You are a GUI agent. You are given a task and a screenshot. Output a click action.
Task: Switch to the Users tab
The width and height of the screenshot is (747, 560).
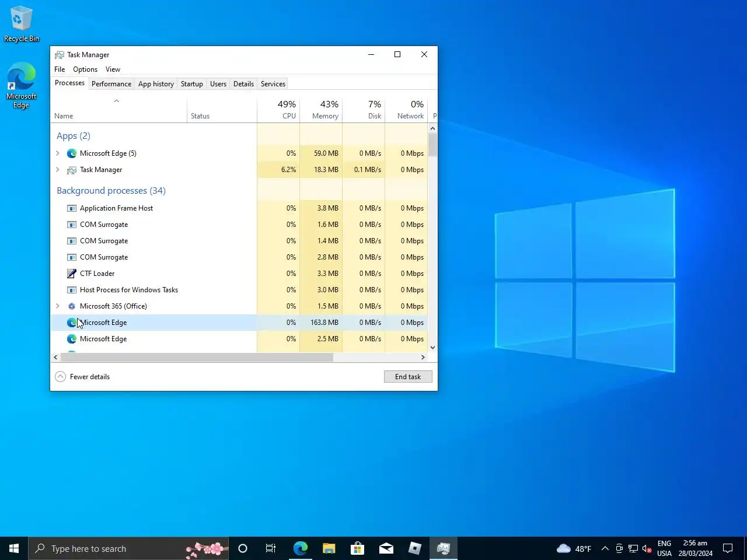[x=218, y=84]
